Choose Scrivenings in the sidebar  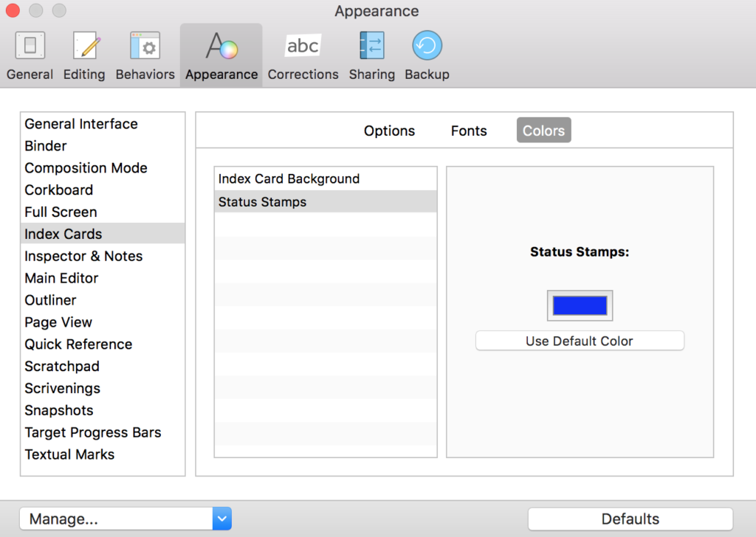coord(103,389)
